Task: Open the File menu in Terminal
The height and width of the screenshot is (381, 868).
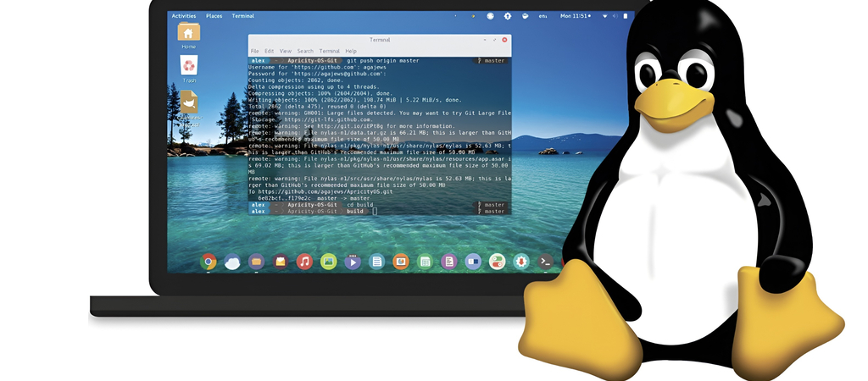Action: (x=254, y=51)
